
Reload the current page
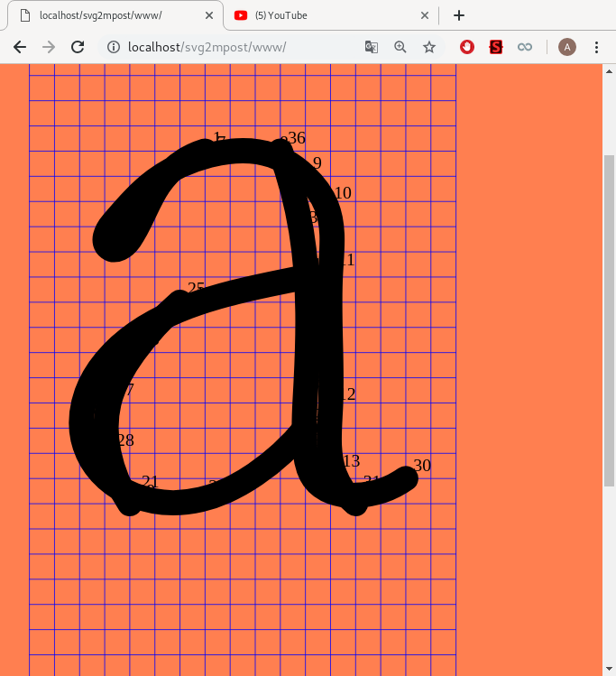[x=78, y=47]
